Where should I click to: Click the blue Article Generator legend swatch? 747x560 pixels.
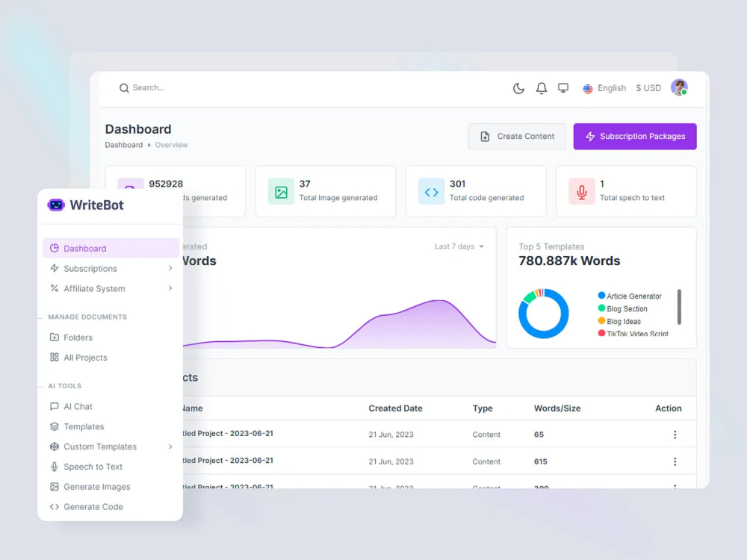pos(601,295)
